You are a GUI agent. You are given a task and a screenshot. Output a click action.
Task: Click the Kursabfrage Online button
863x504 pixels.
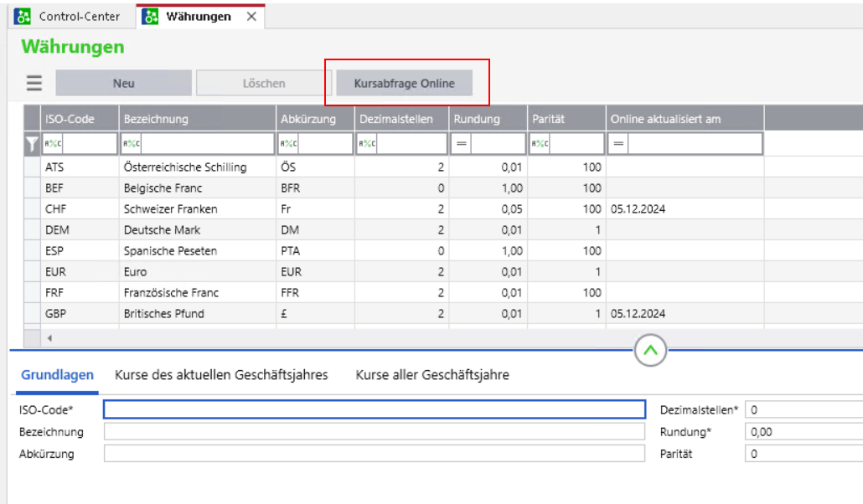click(404, 83)
